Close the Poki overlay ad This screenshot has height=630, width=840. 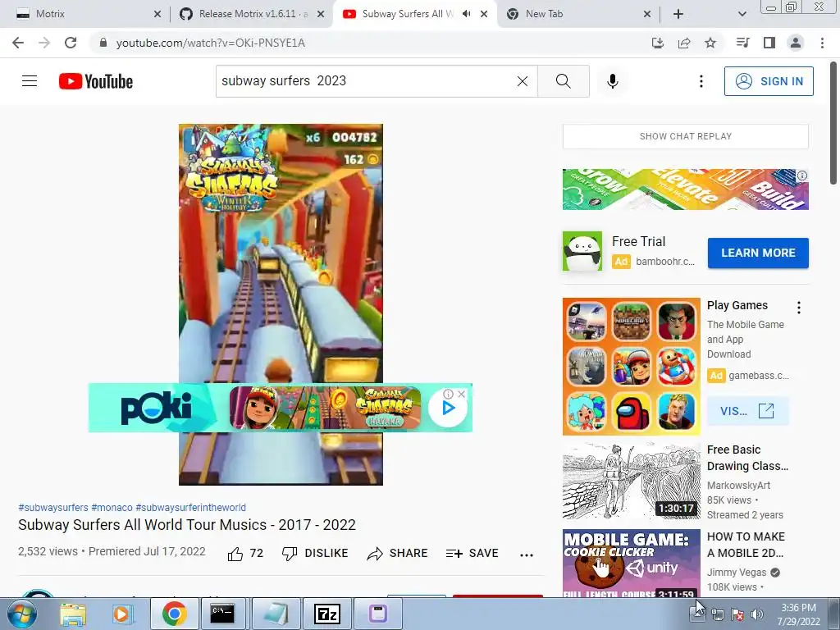461,394
